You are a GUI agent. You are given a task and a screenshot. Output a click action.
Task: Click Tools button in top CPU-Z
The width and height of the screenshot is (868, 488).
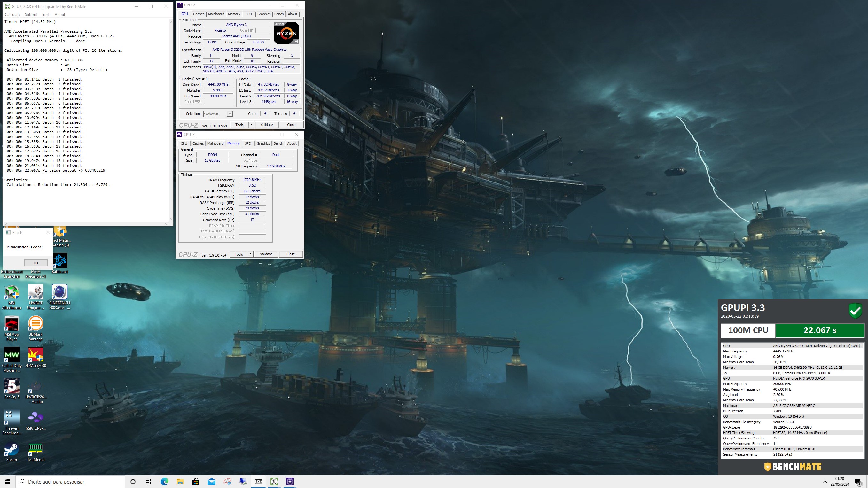click(x=239, y=125)
